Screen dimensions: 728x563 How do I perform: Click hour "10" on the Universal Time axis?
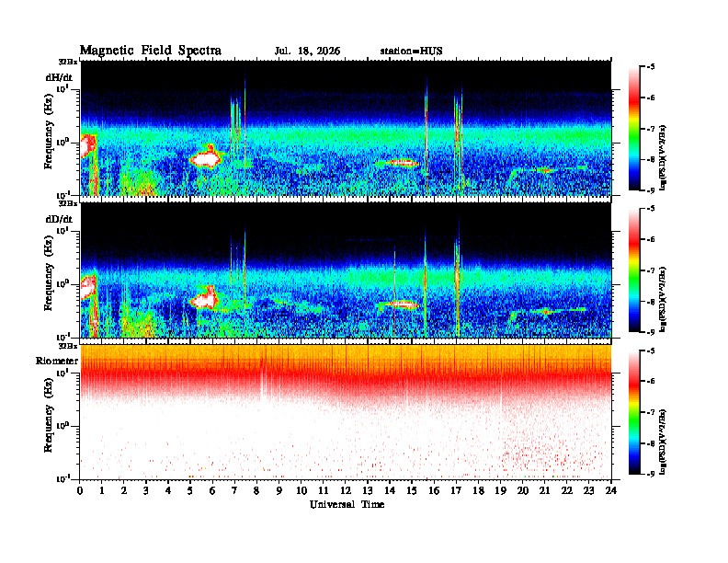coord(301,490)
